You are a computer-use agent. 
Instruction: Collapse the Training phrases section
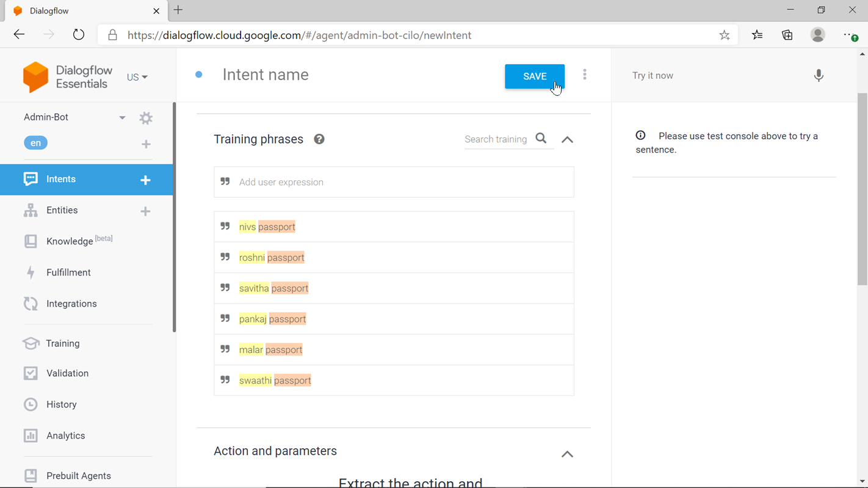[x=567, y=140]
